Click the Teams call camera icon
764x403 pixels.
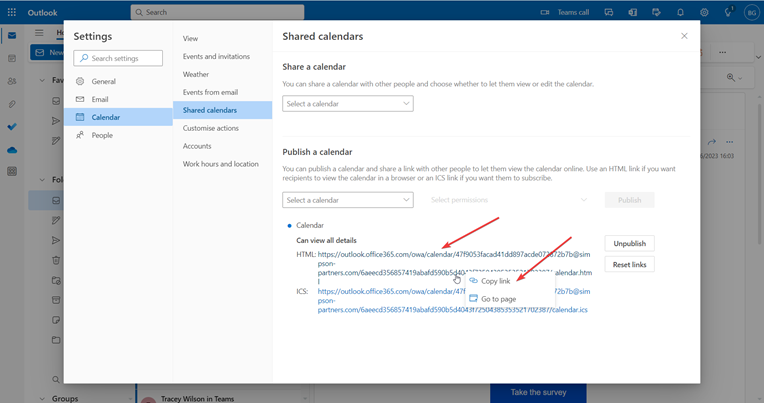(x=545, y=12)
